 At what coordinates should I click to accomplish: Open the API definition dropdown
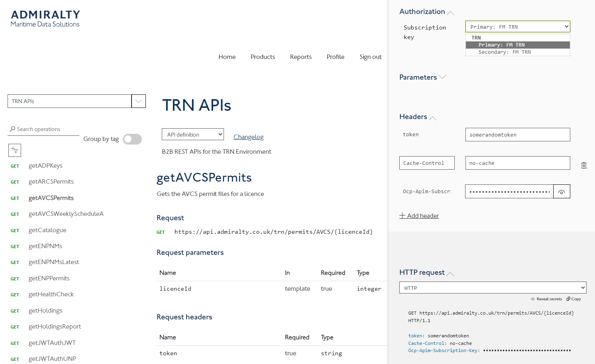coord(192,135)
